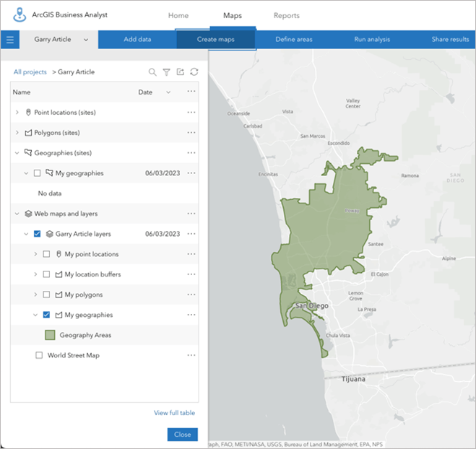
Task: Open the Run analysis menu
Action: click(x=372, y=40)
